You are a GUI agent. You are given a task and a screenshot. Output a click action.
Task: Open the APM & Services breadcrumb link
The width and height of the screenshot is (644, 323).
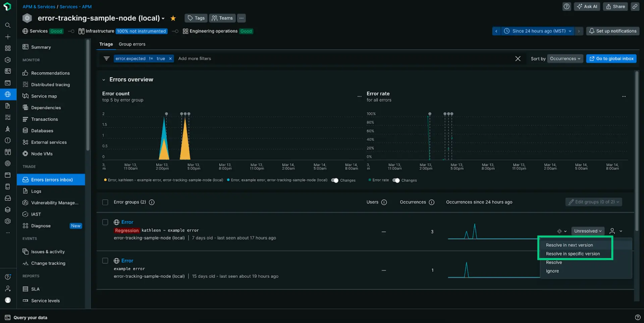click(39, 6)
